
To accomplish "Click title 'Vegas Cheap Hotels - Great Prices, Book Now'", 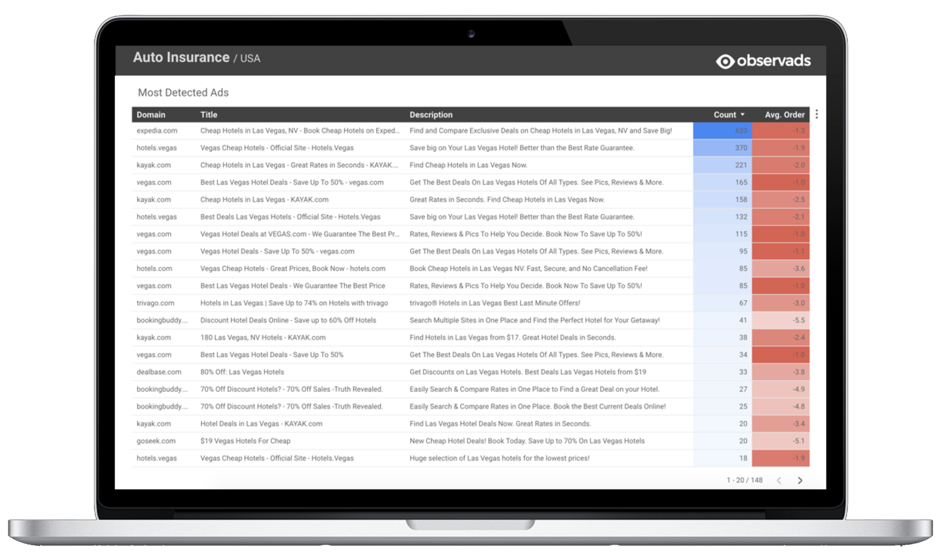I will pos(293,269).
